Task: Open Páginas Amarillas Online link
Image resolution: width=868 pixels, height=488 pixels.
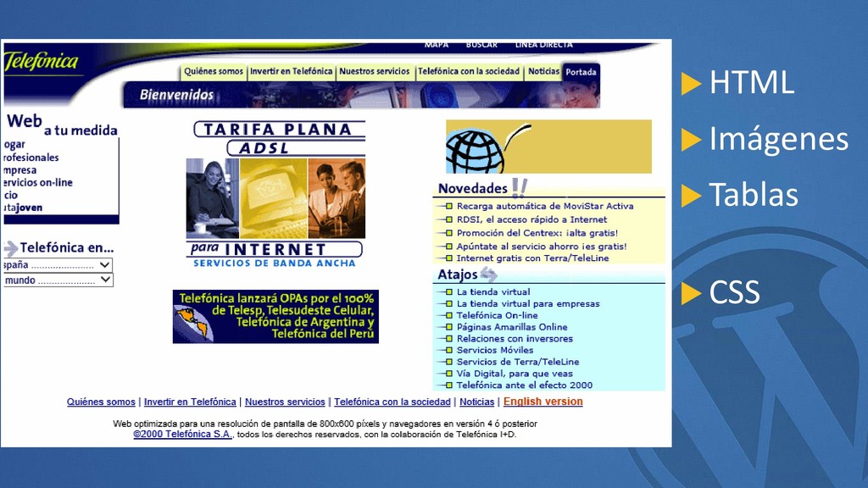Action: [512, 326]
